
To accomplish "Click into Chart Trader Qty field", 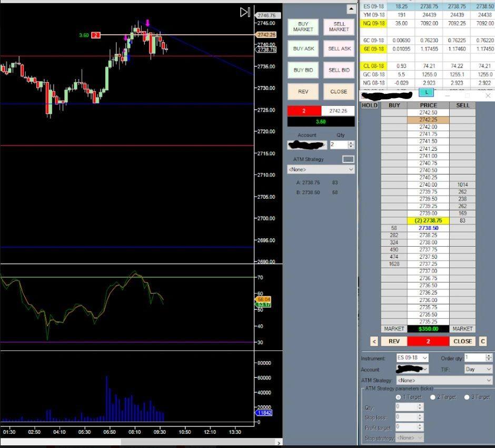I will pyautogui.click(x=339, y=145).
